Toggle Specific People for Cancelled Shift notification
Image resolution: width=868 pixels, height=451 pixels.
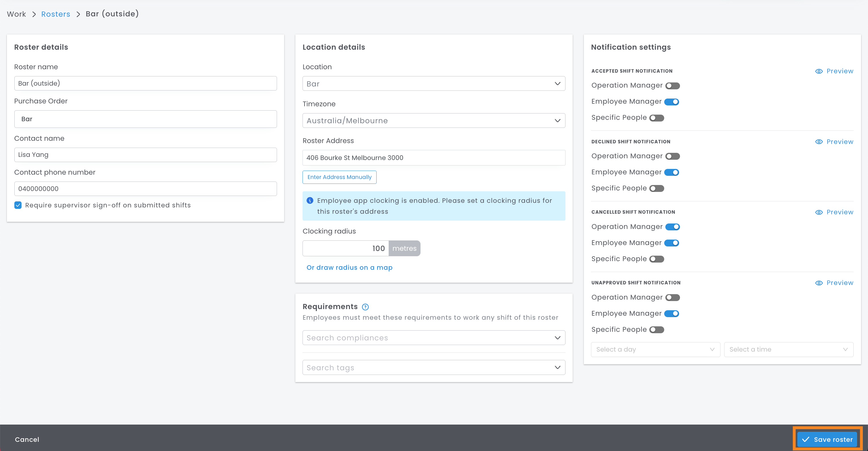point(657,259)
